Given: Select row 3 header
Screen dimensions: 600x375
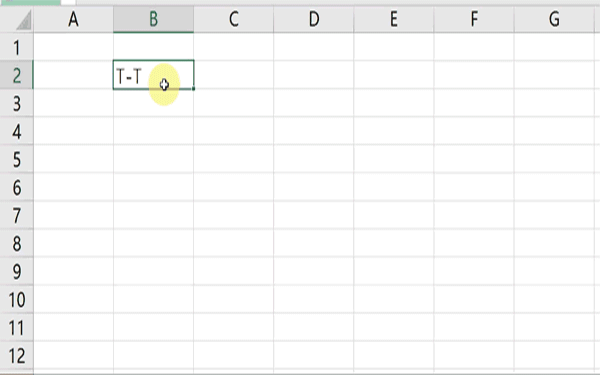Looking at the screenshot, I should (x=16, y=103).
